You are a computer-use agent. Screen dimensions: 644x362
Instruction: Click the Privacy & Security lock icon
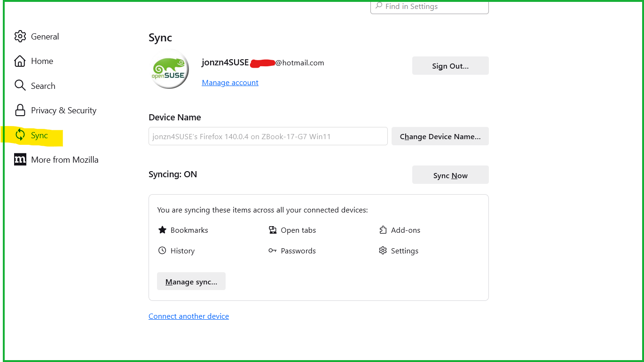click(20, 110)
